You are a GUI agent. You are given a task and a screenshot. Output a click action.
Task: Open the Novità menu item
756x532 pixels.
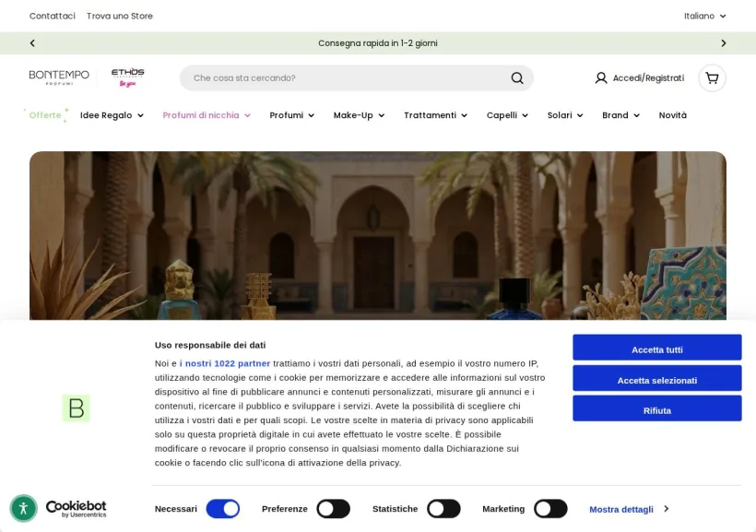click(673, 115)
